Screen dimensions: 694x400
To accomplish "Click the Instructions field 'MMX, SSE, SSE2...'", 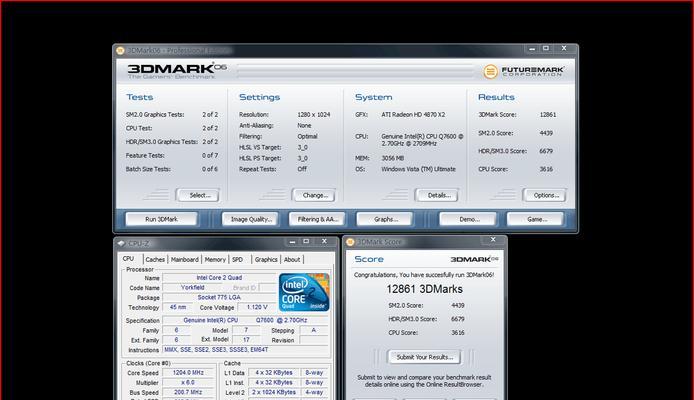I will [246, 350].
